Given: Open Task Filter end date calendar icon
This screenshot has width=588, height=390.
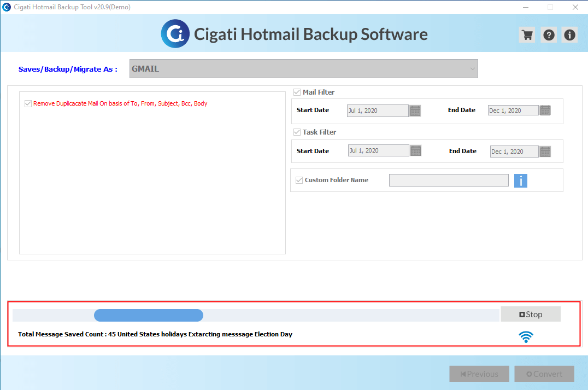Looking at the screenshot, I should point(545,152).
